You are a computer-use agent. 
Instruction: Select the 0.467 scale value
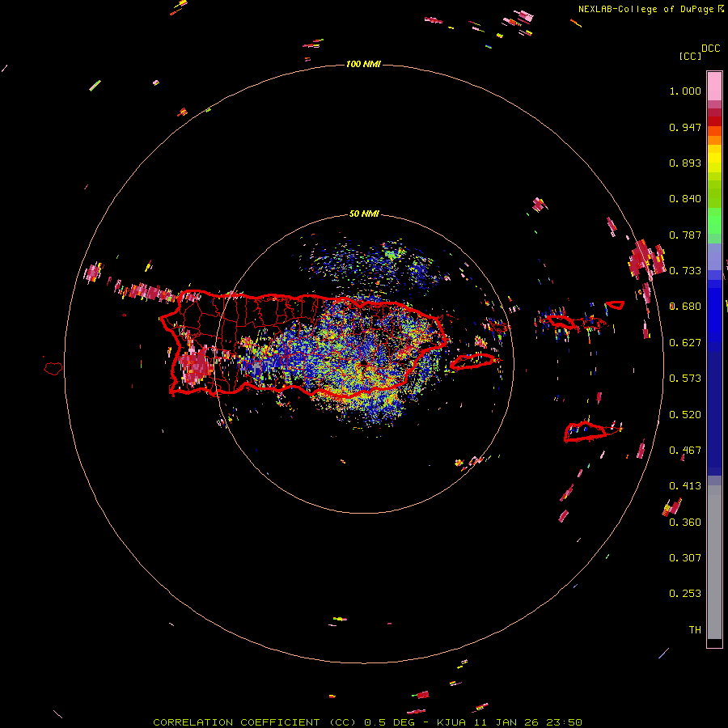coord(685,451)
